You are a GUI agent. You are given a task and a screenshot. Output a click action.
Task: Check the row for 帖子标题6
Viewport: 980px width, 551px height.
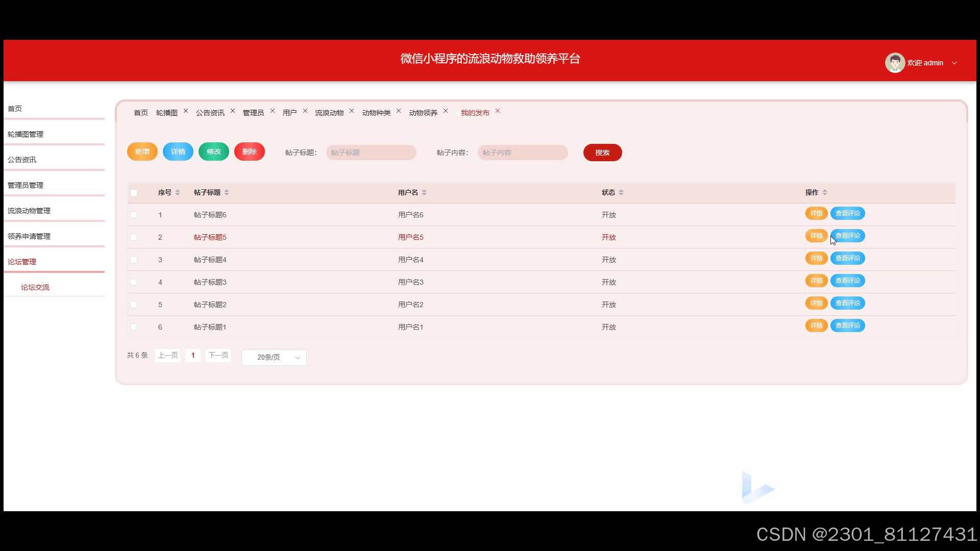134,215
